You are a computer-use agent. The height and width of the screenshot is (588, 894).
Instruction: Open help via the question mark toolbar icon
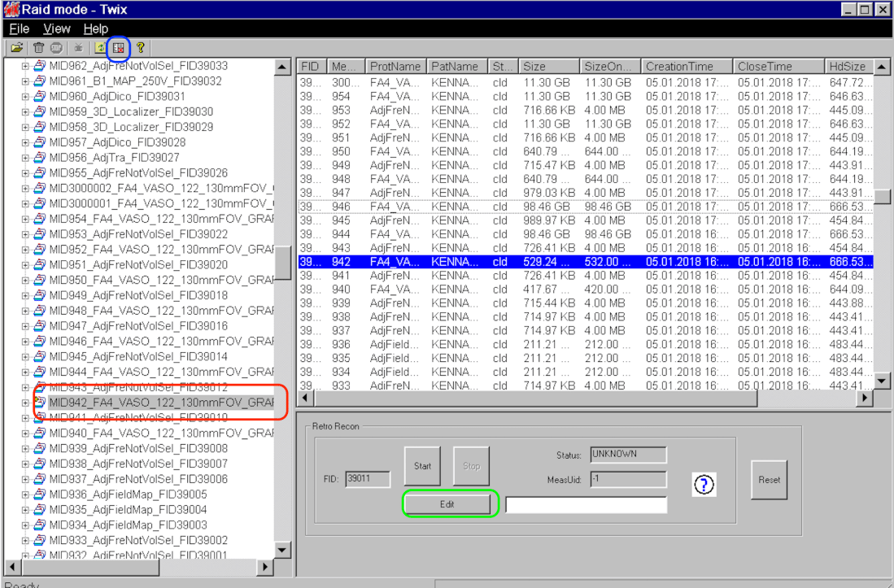[141, 47]
